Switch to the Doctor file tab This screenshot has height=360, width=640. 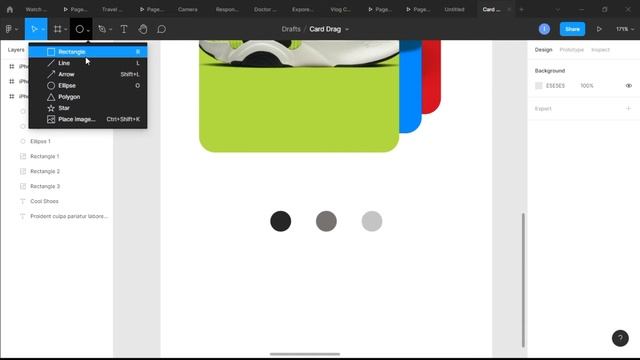tap(265, 9)
